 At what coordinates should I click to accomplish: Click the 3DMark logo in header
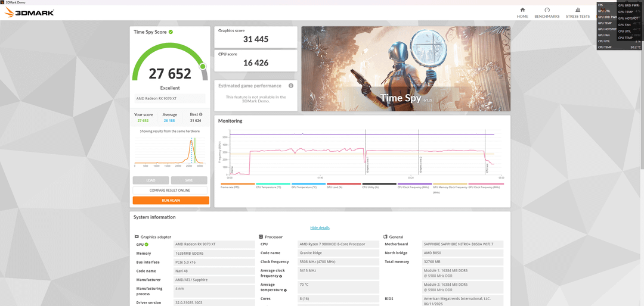tap(30, 13)
